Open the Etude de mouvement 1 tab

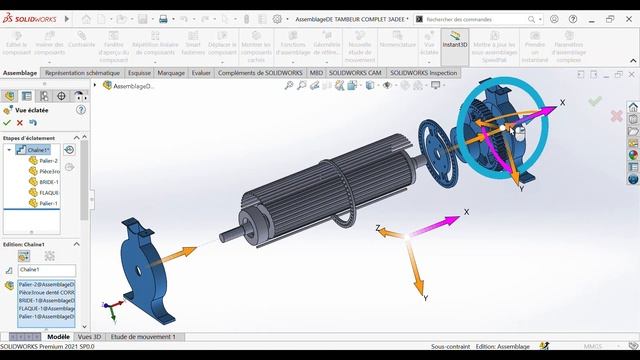coord(143,337)
